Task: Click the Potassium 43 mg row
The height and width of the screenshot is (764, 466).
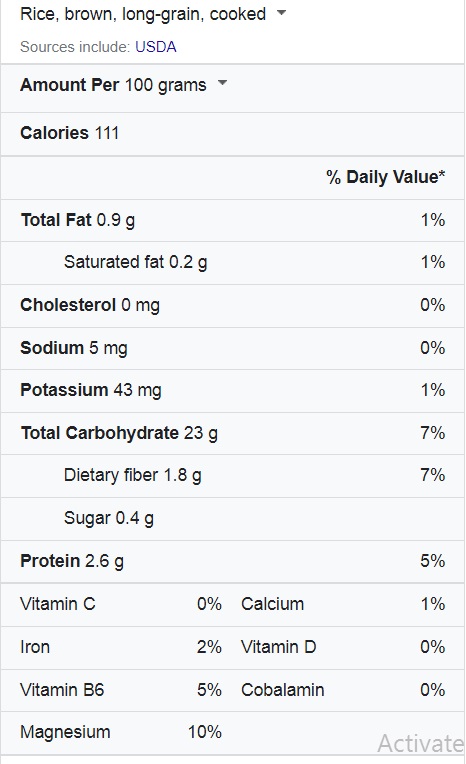Action: pyautogui.click(x=233, y=391)
